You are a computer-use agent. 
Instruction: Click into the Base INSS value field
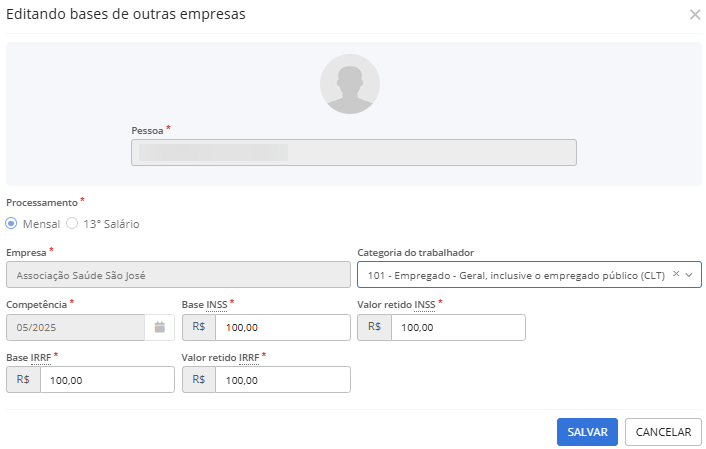pyautogui.click(x=282, y=327)
